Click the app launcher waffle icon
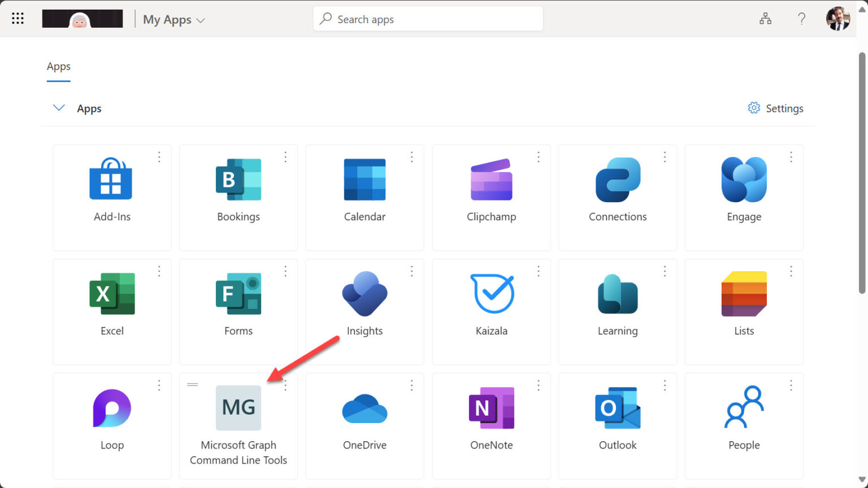Image resolution: width=868 pixels, height=488 pixels. click(x=18, y=19)
